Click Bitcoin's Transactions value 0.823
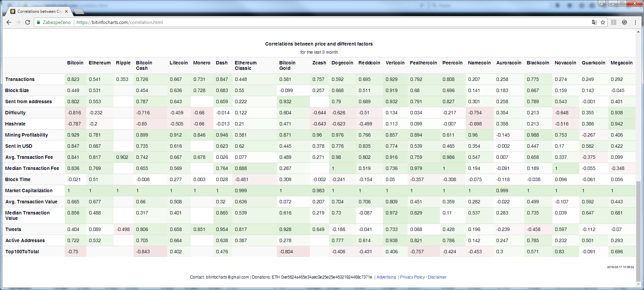 tap(73, 79)
